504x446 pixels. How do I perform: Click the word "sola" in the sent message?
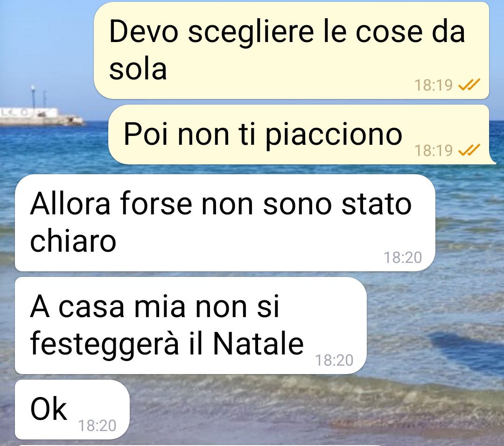click(x=138, y=69)
